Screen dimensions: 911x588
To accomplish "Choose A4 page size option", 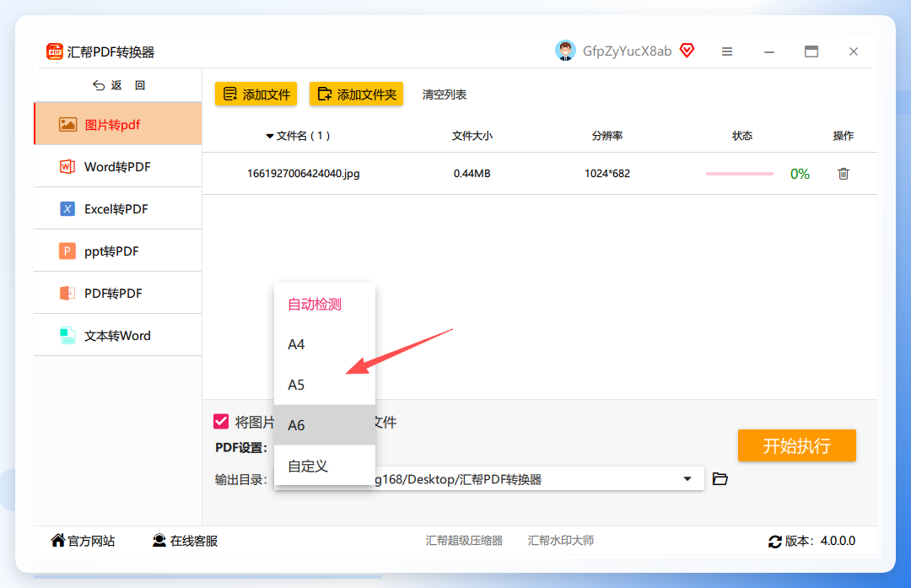I will 325,344.
